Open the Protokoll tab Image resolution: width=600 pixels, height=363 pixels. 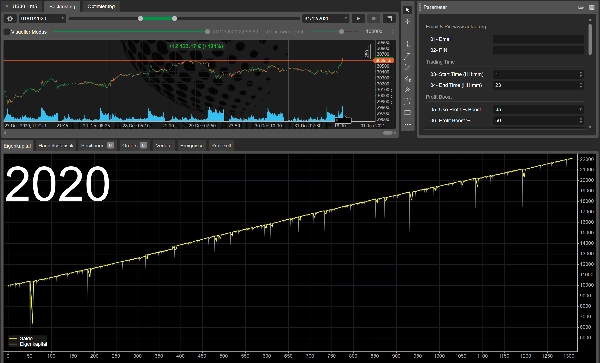221,145
